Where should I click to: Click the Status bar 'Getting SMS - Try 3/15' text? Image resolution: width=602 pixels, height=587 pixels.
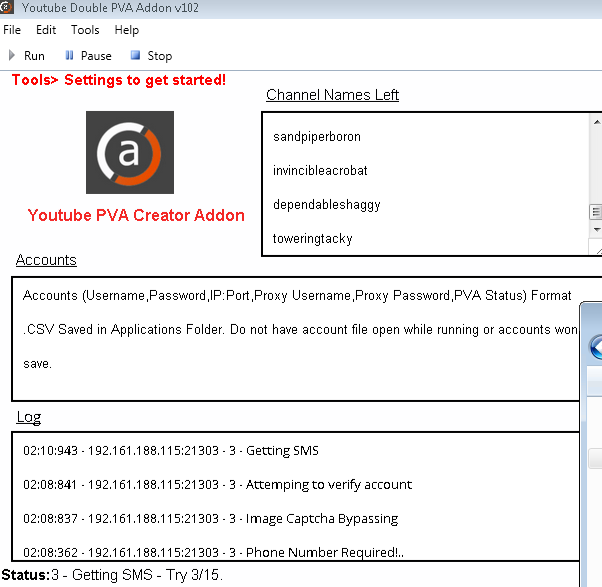(137, 575)
